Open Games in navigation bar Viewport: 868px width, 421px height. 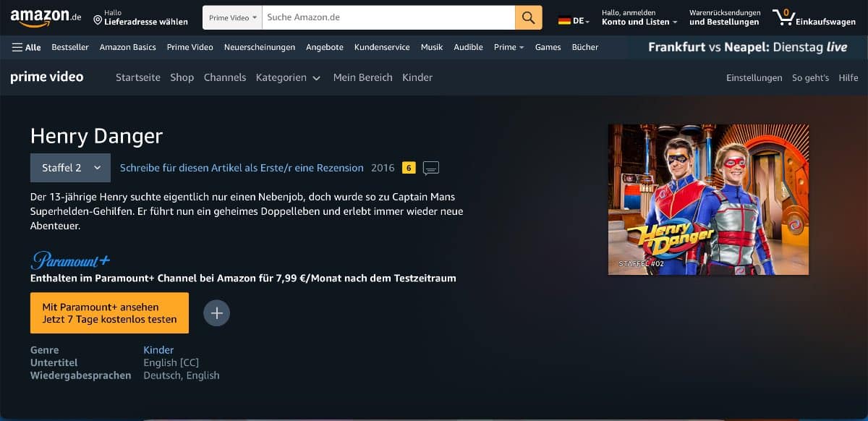548,47
